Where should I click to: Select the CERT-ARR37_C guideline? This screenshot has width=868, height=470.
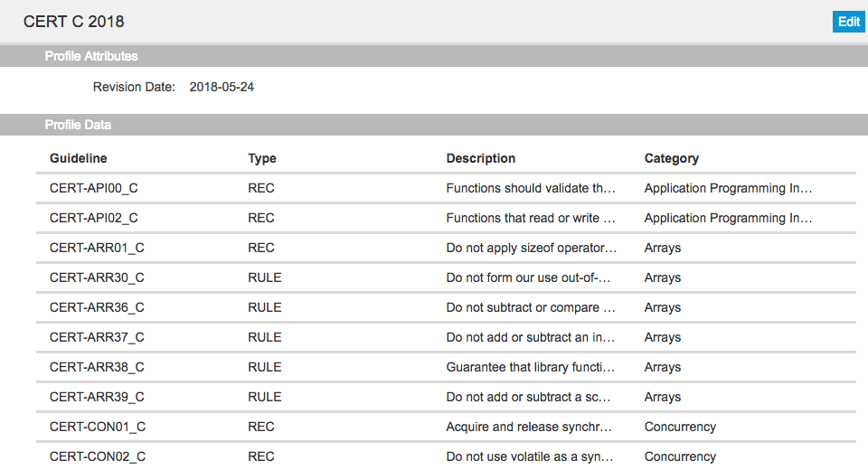tap(446, 338)
